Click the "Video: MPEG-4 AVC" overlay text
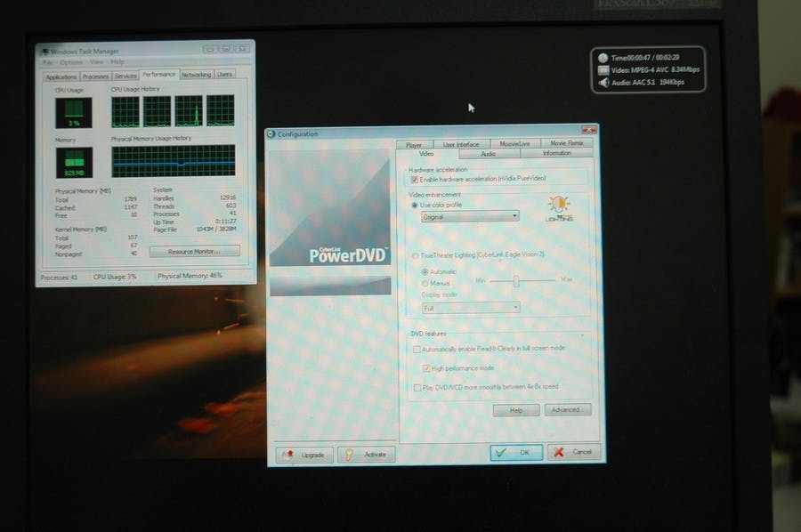Screen dimensions: 801x532 655,69
